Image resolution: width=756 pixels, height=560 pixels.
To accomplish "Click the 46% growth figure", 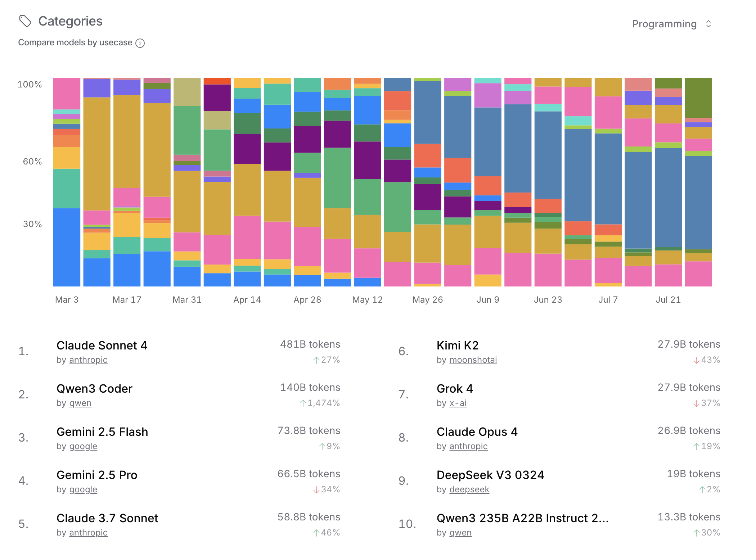I will (327, 533).
